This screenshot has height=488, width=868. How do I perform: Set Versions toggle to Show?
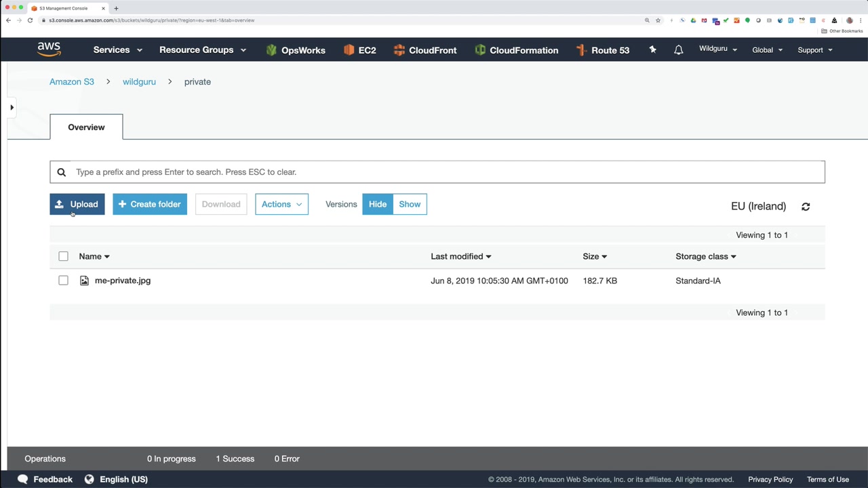(x=410, y=204)
